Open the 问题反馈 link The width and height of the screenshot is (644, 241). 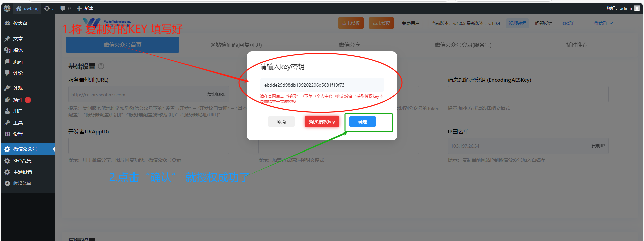544,23
